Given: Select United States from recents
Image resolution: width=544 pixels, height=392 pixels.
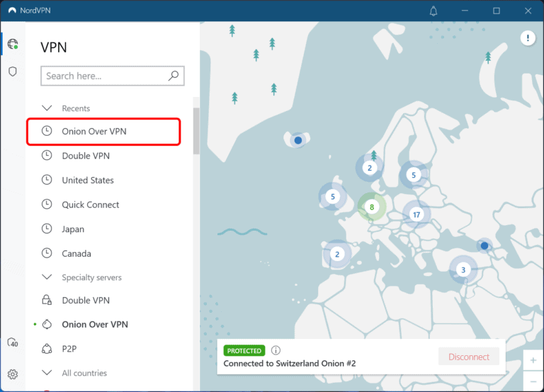Looking at the screenshot, I should (x=88, y=180).
